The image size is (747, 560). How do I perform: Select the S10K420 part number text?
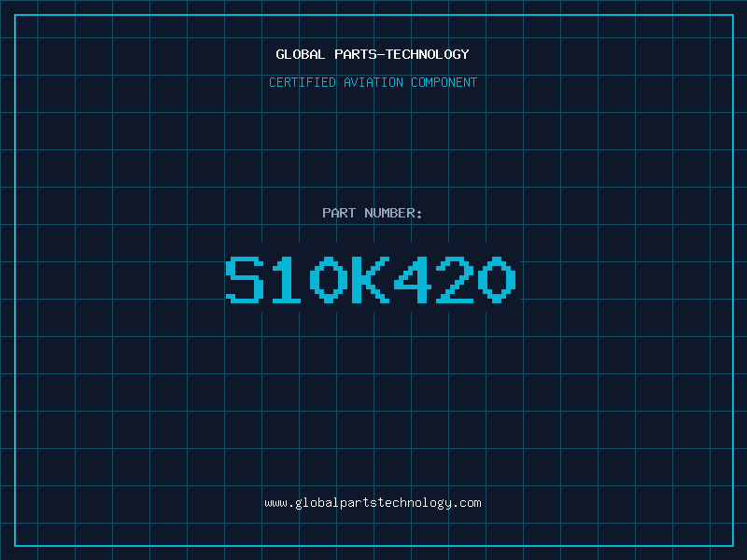pos(371,279)
